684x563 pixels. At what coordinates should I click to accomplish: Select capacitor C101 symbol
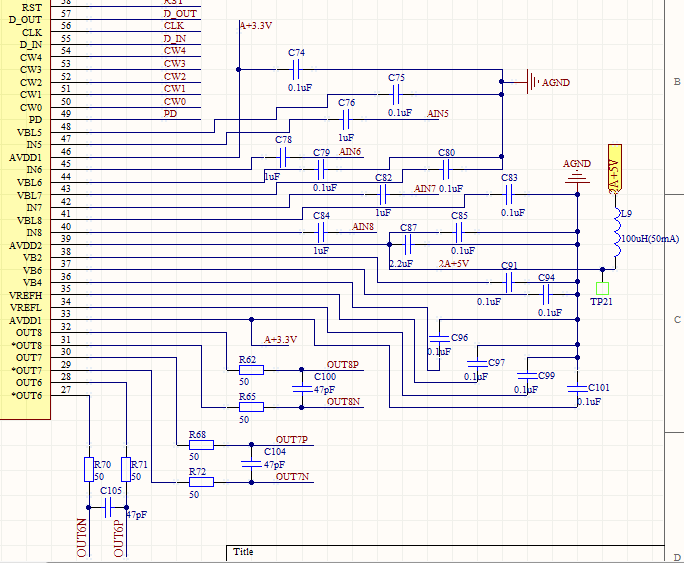[577, 388]
